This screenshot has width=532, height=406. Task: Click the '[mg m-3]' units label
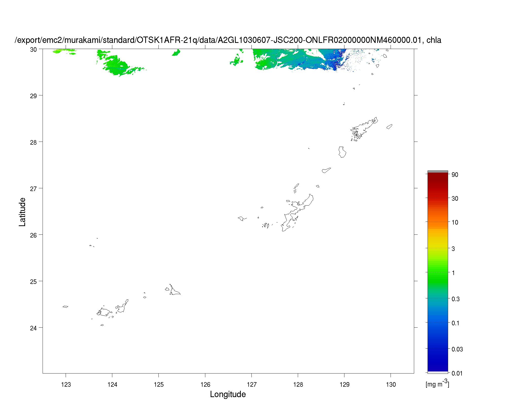pyautogui.click(x=437, y=383)
